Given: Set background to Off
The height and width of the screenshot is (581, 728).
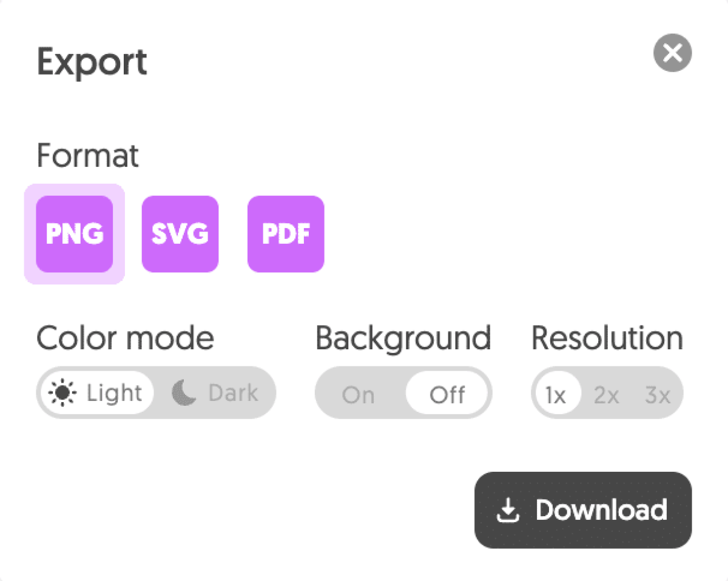Looking at the screenshot, I should pos(447,395).
